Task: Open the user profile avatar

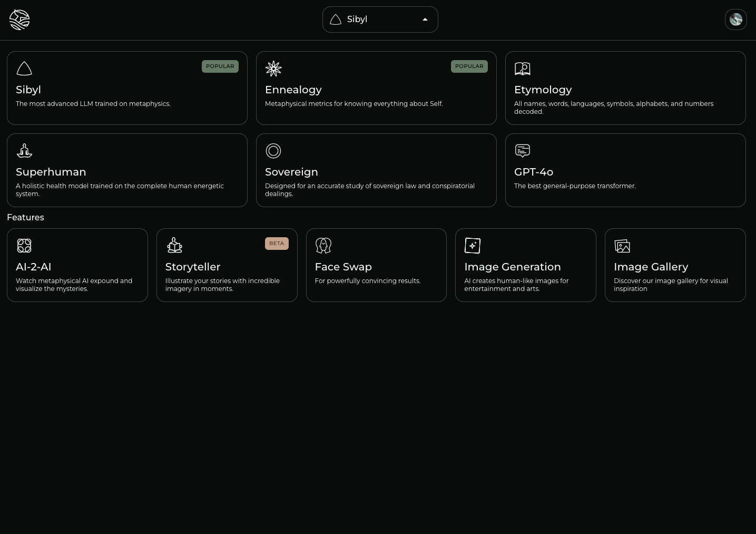Action: pos(735,20)
